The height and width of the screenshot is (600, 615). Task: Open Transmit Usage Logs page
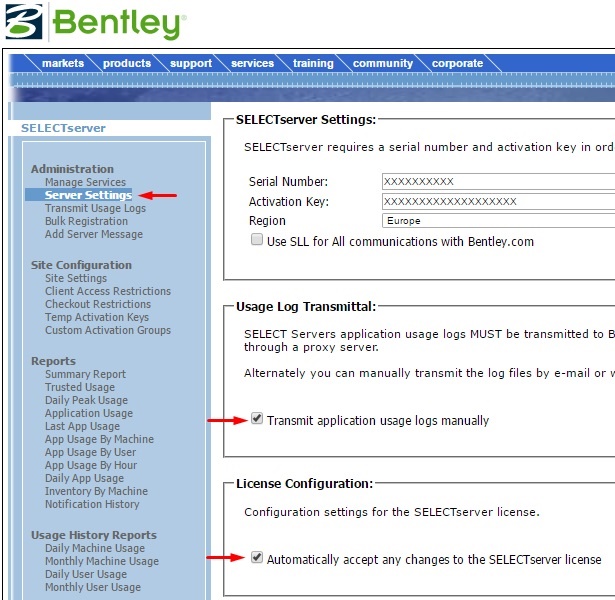pos(95,208)
